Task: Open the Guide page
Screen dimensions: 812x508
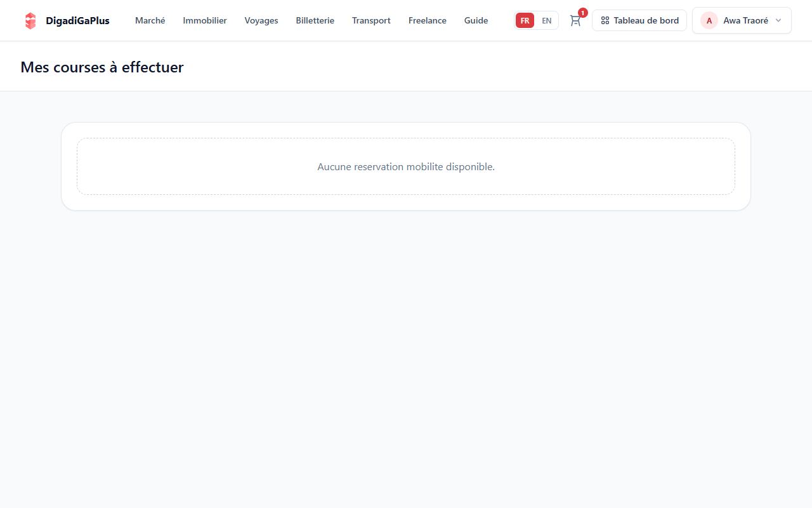Action: [x=476, y=20]
